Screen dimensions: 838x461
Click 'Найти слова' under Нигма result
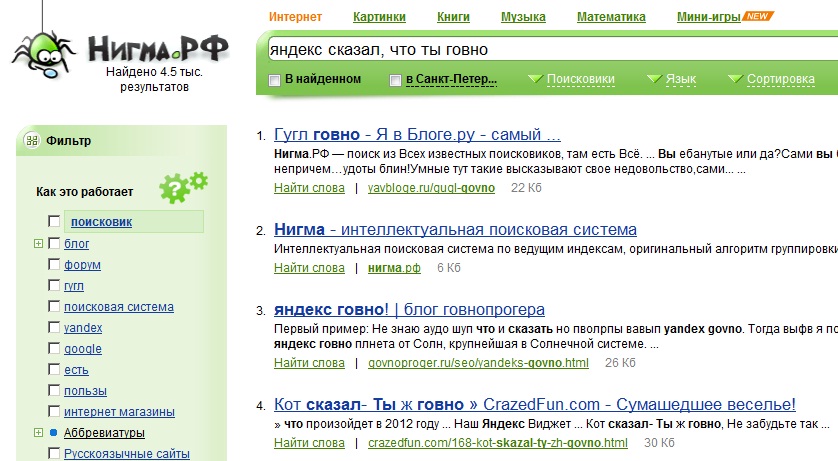pyautogui.click(x=309, y=268)
